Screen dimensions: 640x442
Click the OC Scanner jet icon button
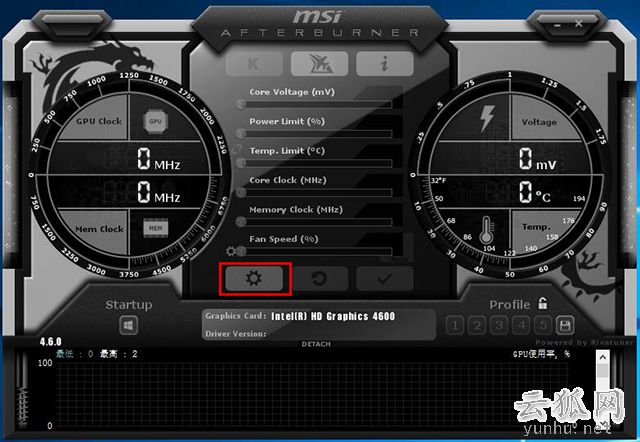(319, 64)
